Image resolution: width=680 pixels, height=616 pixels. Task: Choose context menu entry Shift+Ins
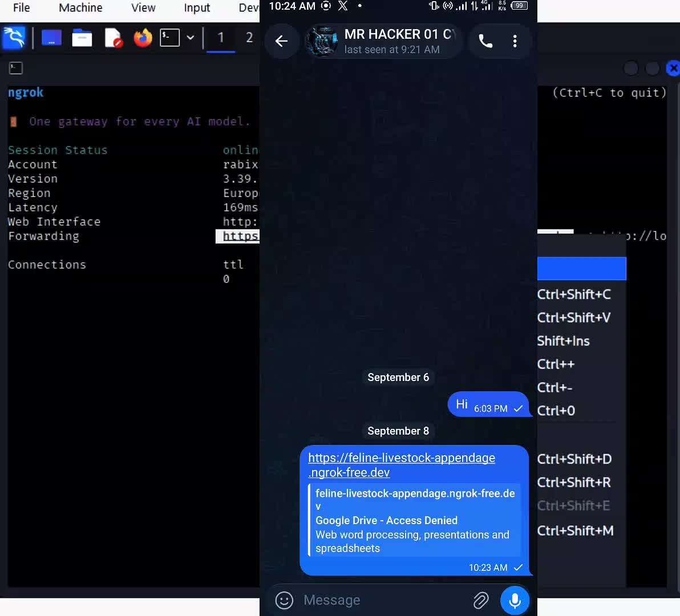point(564,341)
